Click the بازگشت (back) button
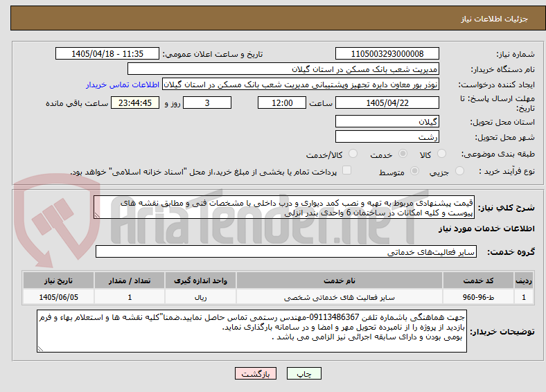 pyautogui.click(x=256, y=373)
